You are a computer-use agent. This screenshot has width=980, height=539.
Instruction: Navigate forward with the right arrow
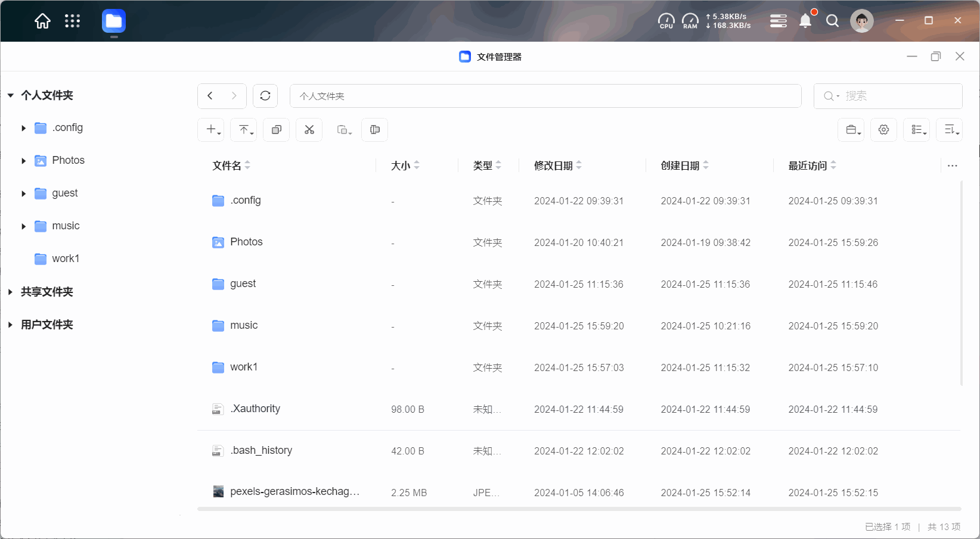tap(234, 96)
